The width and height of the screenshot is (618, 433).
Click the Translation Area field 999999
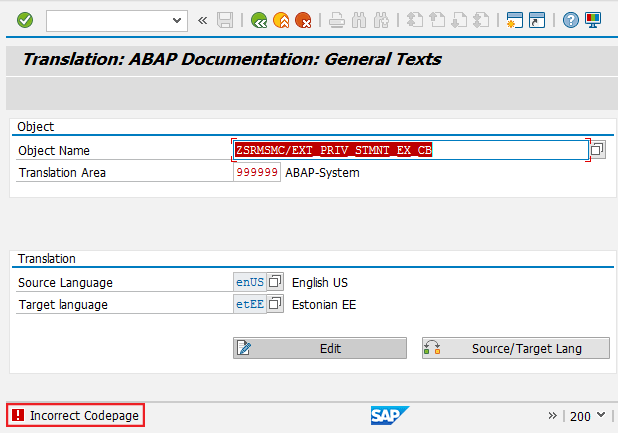257,172
